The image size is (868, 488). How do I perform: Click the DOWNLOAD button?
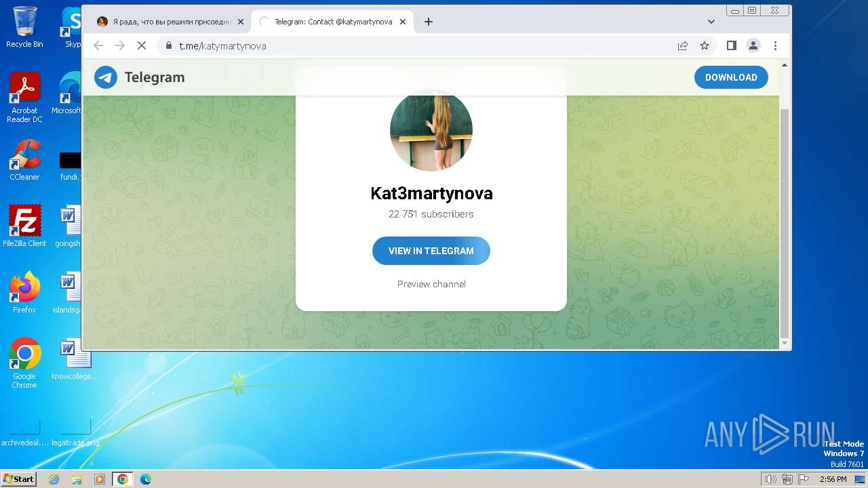tap(731, 77)
